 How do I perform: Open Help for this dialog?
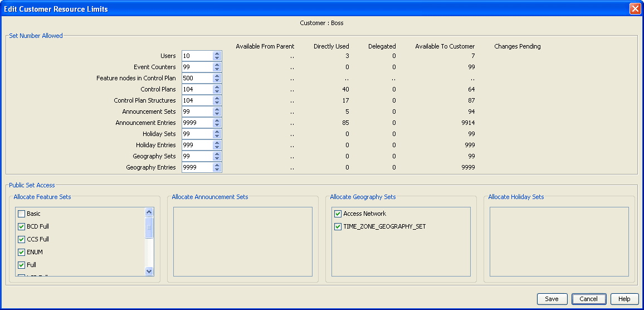(625, 299)
